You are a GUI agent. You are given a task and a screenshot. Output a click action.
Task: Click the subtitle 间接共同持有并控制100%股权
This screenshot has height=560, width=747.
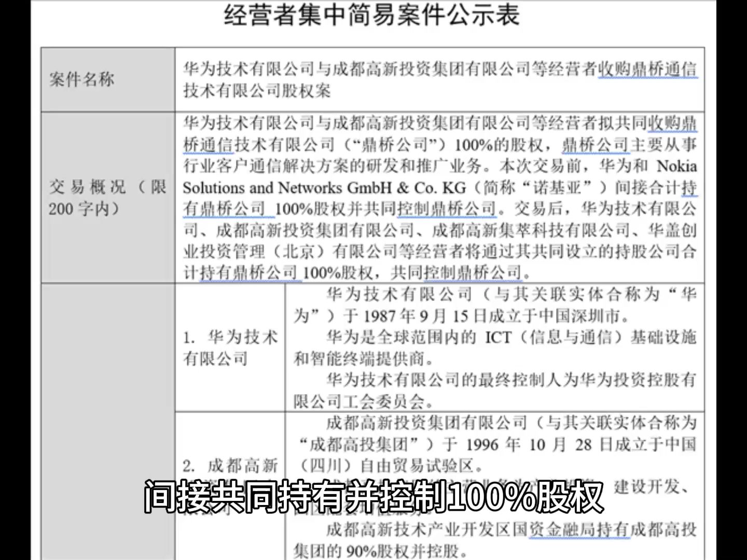coord(374,497)
